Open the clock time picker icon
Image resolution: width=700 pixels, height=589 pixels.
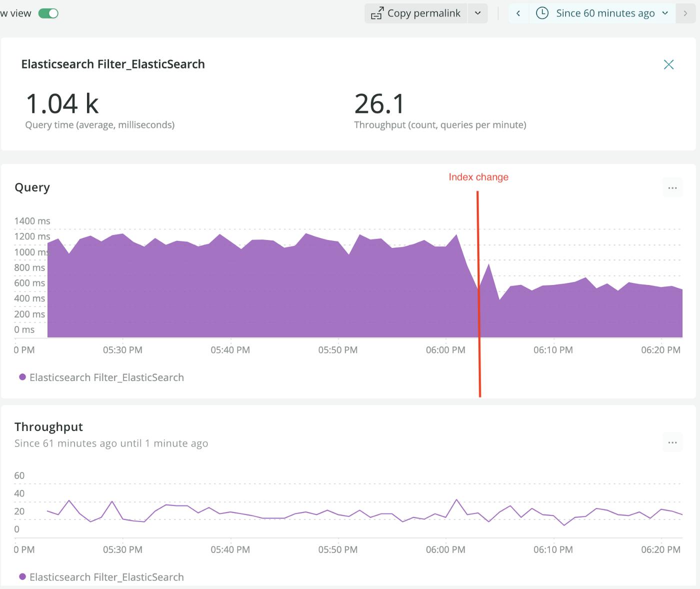[x=541, y=13]
